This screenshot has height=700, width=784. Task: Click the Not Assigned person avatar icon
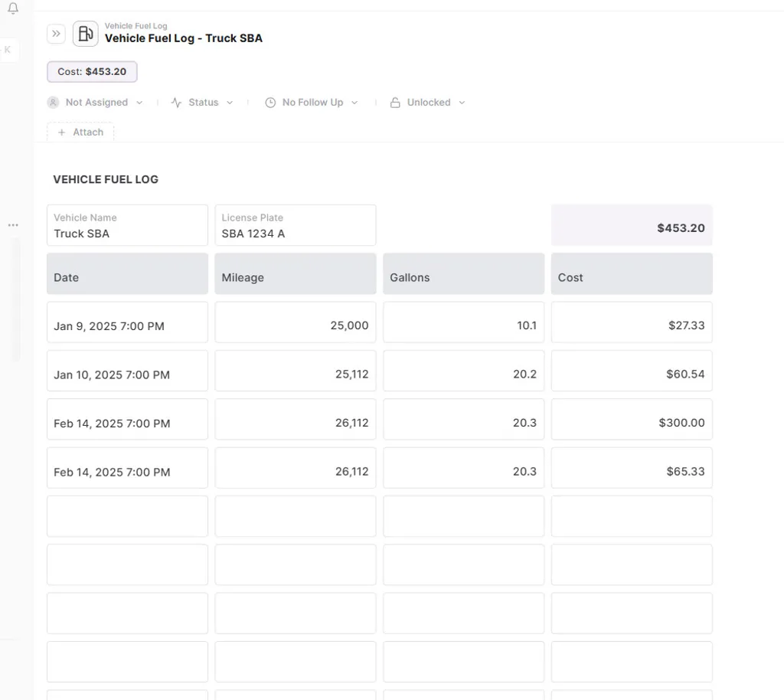click(x=53, y=103)
